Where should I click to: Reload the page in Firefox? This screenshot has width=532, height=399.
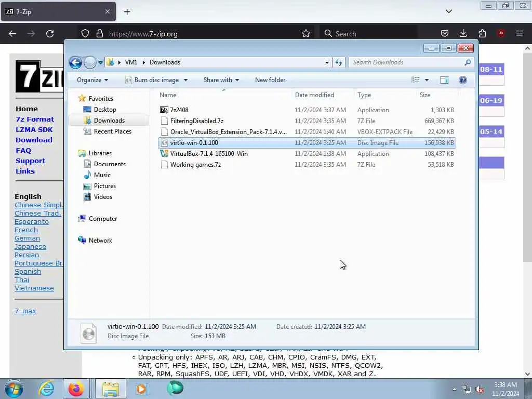pos(50,34)
